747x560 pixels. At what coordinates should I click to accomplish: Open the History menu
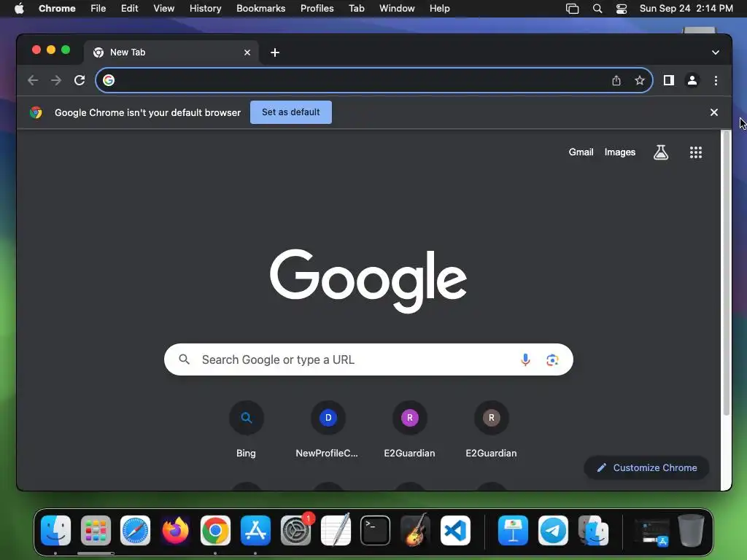[x=205, y=9]
